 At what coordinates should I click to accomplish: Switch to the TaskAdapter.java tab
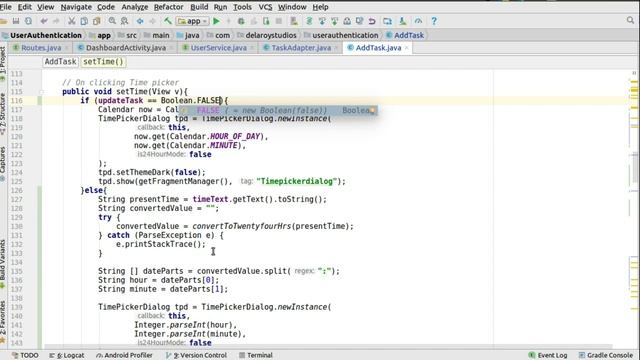pos(301,48)
